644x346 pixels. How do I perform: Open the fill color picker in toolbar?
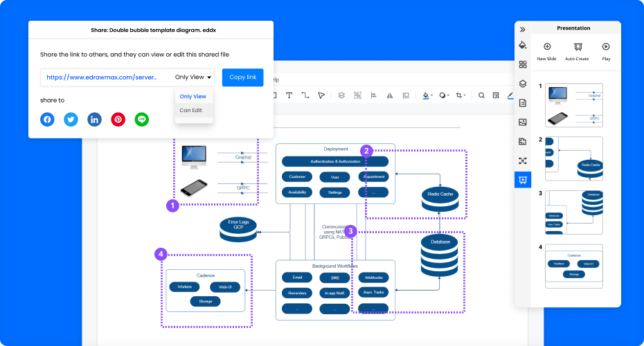pyautogui.click(x=427, y=95)
